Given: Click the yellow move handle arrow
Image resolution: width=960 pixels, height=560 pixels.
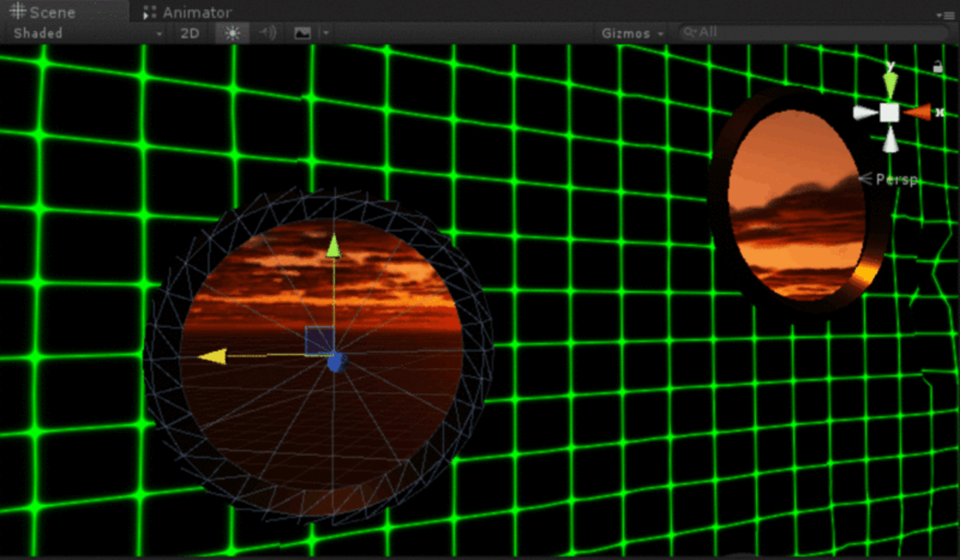Looking at the screenshot, I should click(x=211, y=357).
